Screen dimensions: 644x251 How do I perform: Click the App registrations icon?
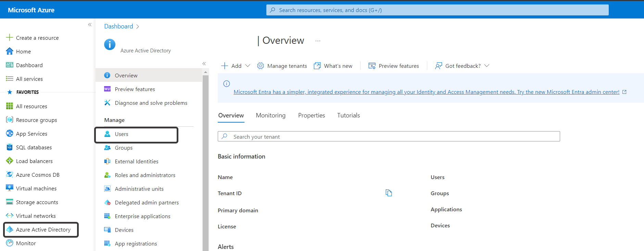pos(107,243)
